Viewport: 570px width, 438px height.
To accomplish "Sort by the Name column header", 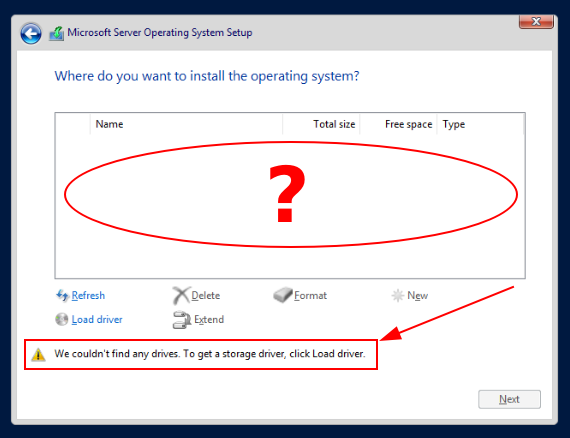I will [186, 124].
